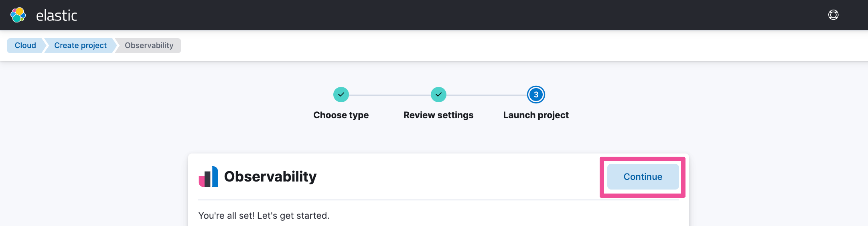Go to the Cloud breadcrumb
Image resolution: width=868 pixels, height=226 pixels.
(25, 45)
